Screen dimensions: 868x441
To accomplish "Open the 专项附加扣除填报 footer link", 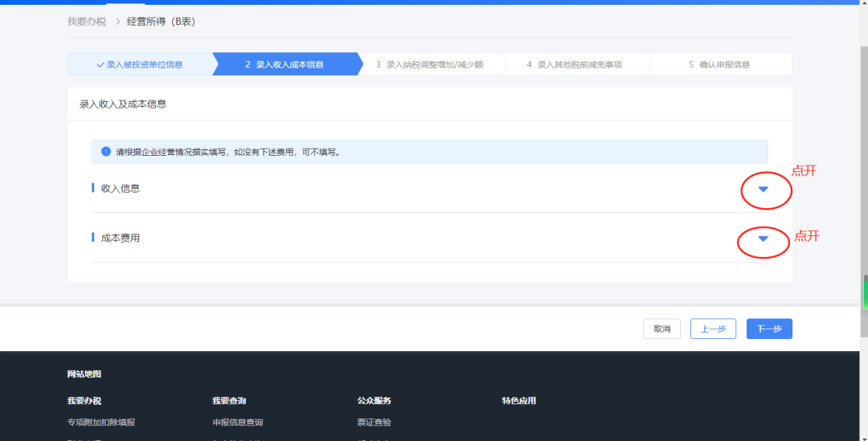I will click(x=100, y=423).
